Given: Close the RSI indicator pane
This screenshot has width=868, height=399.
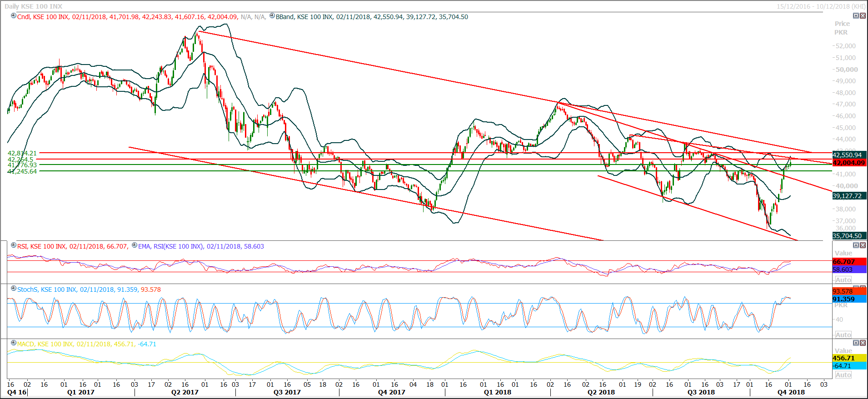Looking at the screenshot, I should point(863,245).
